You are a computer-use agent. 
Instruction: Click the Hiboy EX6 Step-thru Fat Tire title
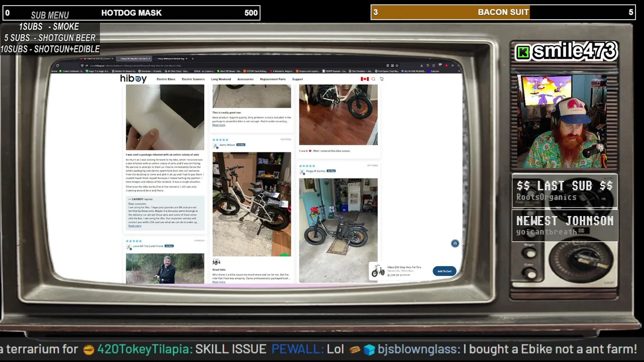404,267
